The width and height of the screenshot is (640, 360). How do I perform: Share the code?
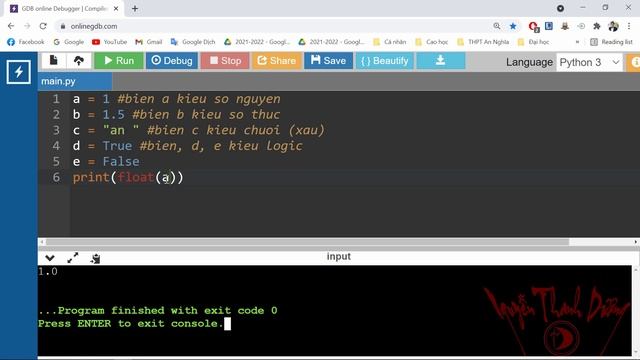click(x=277, y=61)
